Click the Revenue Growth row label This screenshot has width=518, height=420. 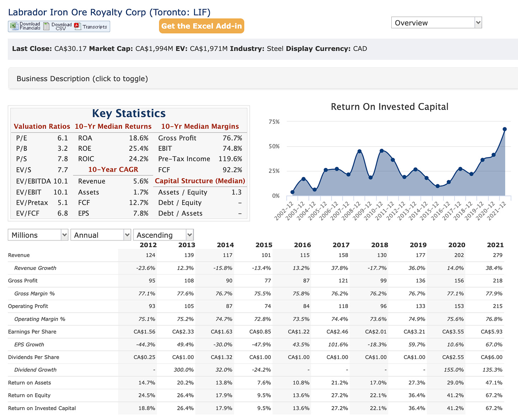[x=35, y=268]
